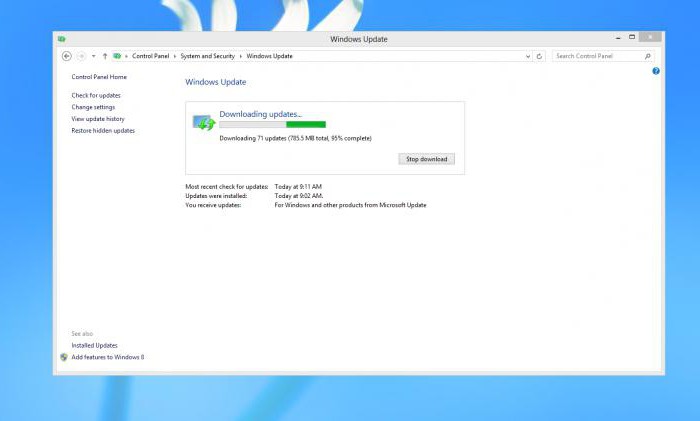Click the Downloading 71 updates status text
This screenshot has width=700, height=421.
(296, 138)
